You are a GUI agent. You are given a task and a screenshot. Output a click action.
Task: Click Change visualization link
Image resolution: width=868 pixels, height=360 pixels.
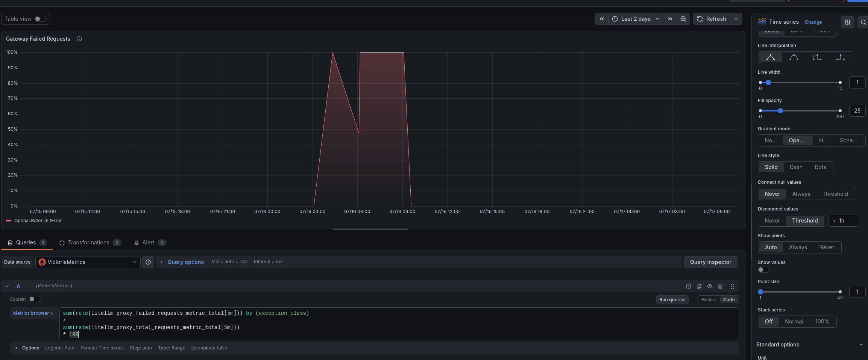pos(813,22)
